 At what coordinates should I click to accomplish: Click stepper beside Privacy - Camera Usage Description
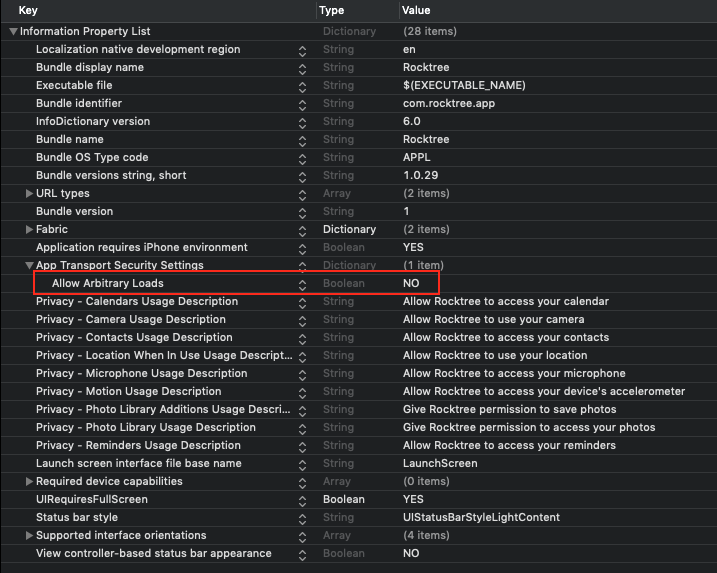point(302,321)
